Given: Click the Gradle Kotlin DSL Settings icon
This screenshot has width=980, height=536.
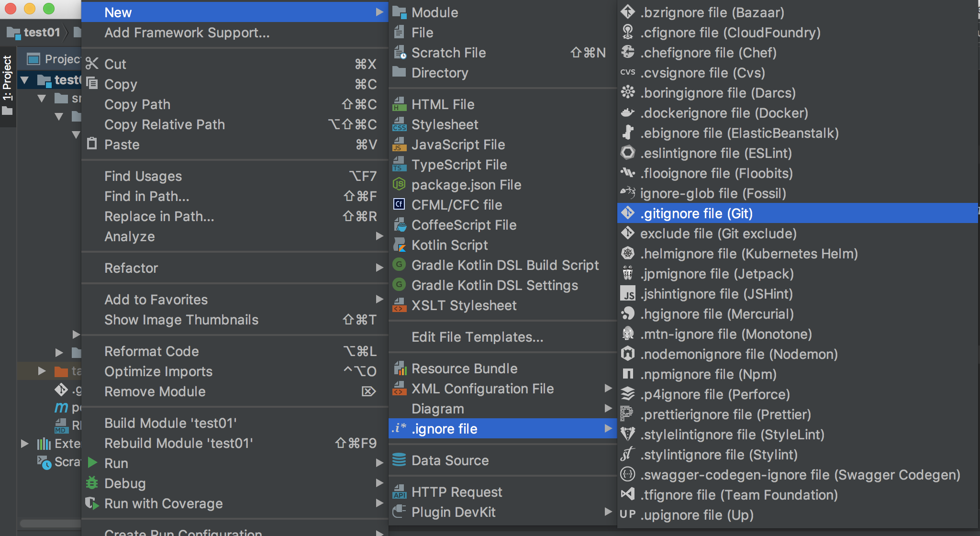Looking at the screenshot, I should click(399, 285).
